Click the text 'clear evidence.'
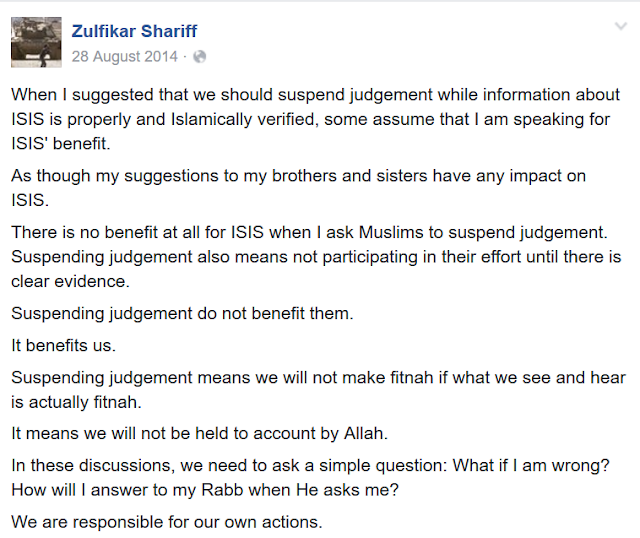The width and height of the screenshot is (640, 538). point(70,282)
